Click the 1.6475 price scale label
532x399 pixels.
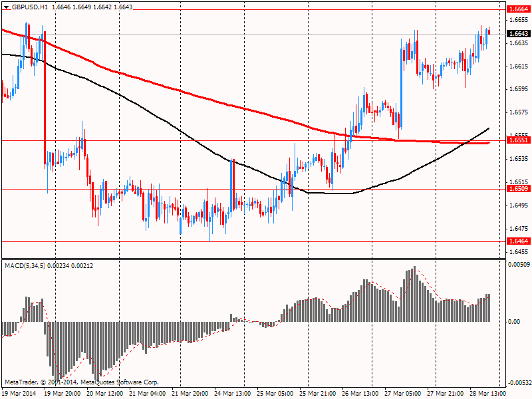(519, 228)
